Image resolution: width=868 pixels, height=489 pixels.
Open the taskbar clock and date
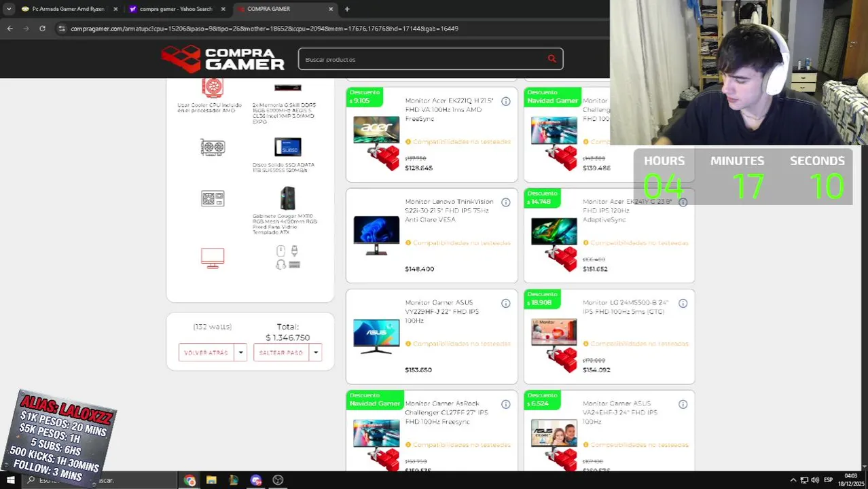pos(850,480)
